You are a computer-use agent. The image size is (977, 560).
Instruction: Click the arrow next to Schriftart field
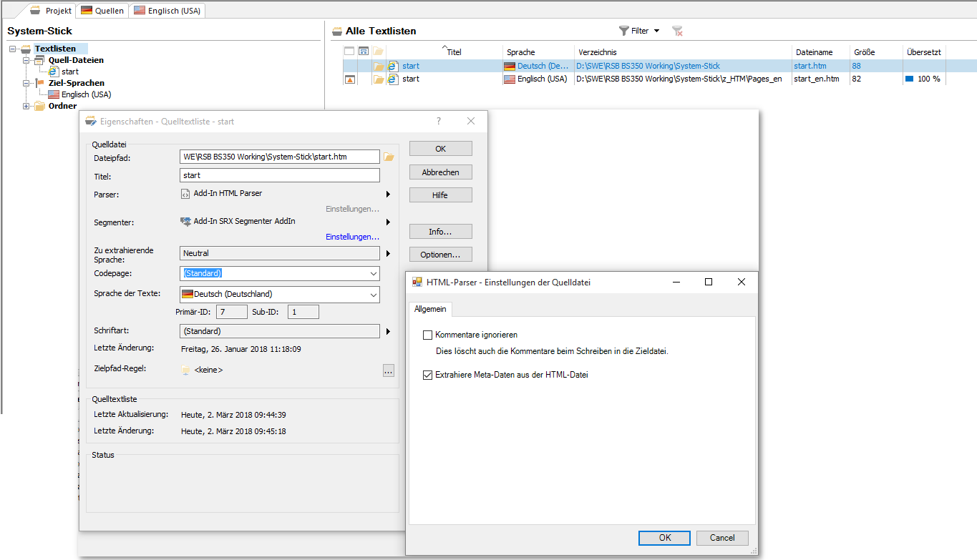click(x=388, y=331)
